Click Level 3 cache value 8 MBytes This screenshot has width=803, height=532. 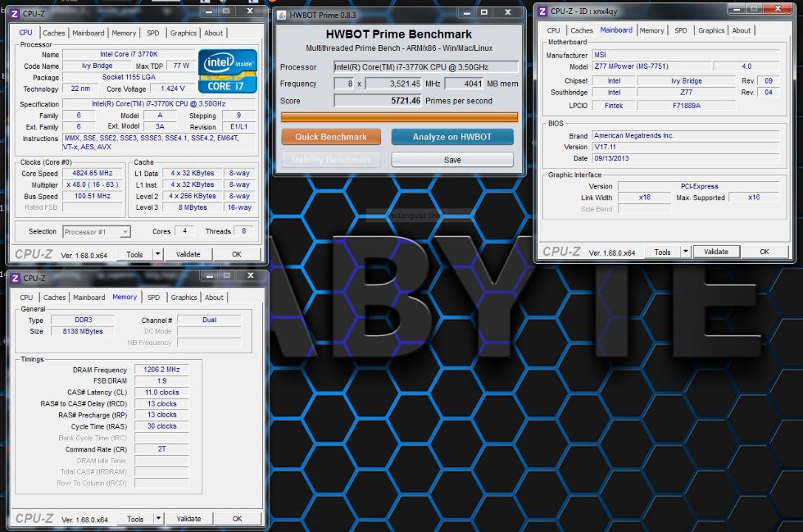coord(193,208)
